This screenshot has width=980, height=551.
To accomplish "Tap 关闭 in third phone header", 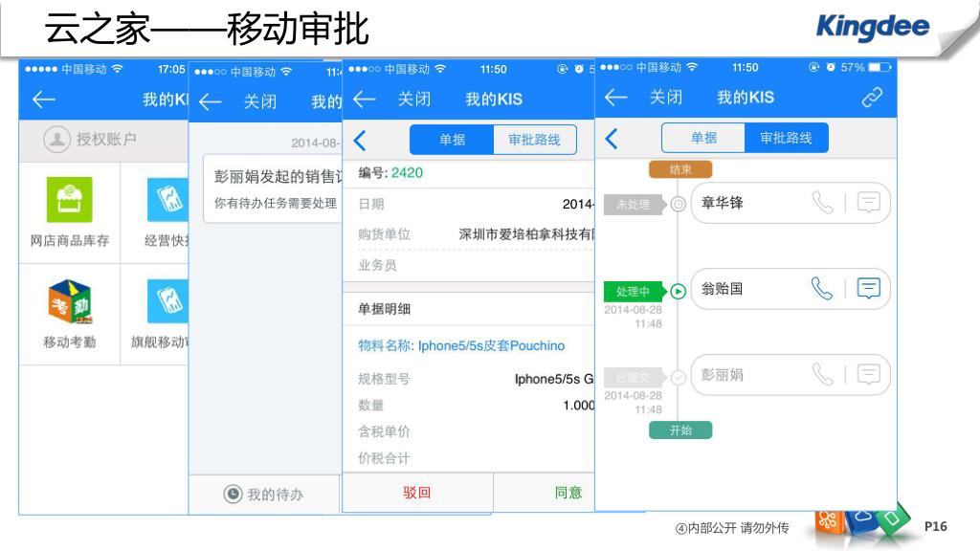I will pyautogui.click(x=414, y=99).
